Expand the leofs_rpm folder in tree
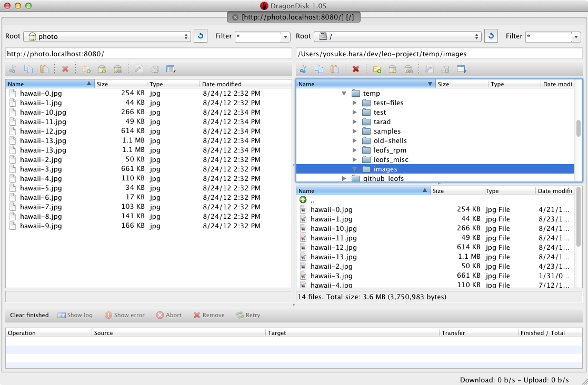This screenshot has width=588, height=385. coord(355,150)
